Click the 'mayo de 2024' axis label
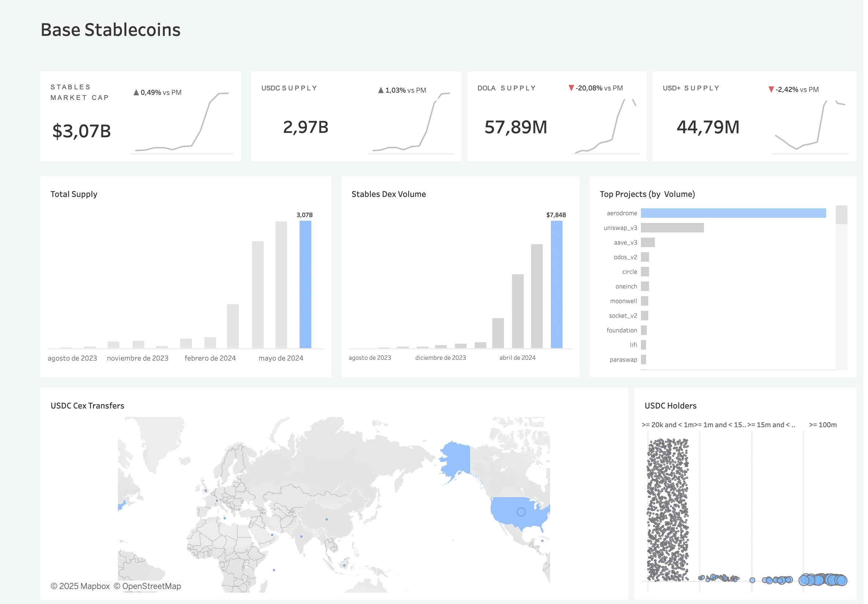 [281, 358]
